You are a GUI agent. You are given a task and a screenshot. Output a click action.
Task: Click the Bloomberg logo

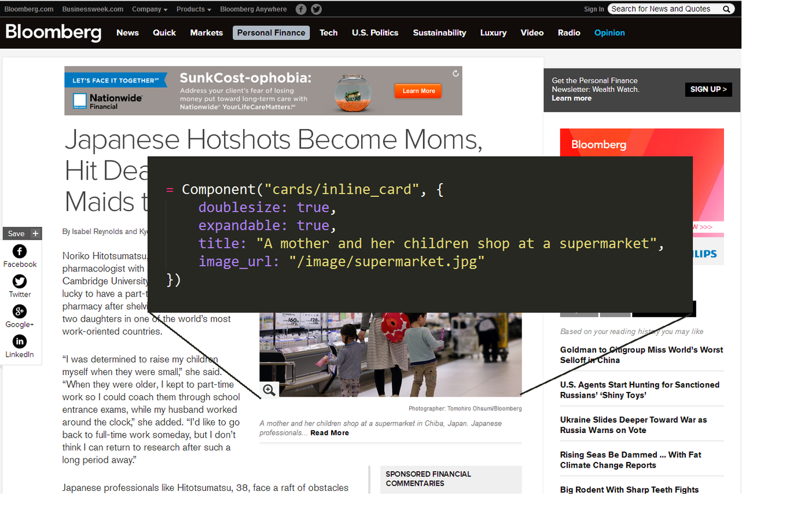53,32
